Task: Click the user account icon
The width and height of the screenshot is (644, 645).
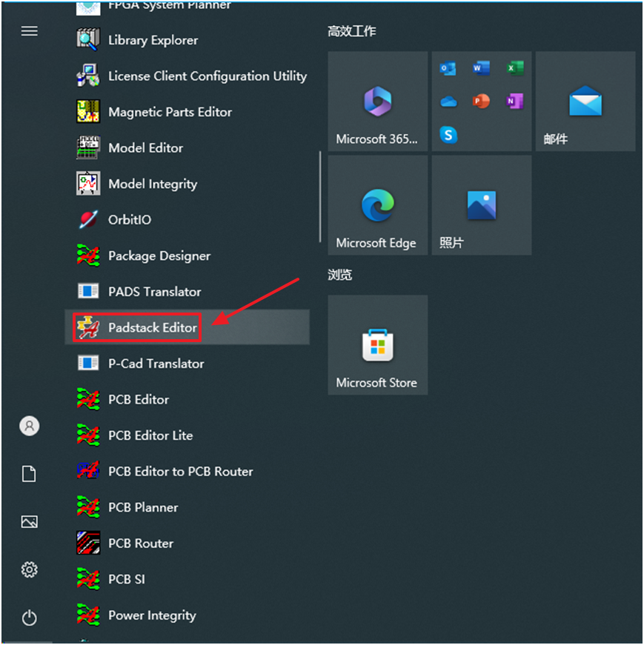Action: click(30, 426)
